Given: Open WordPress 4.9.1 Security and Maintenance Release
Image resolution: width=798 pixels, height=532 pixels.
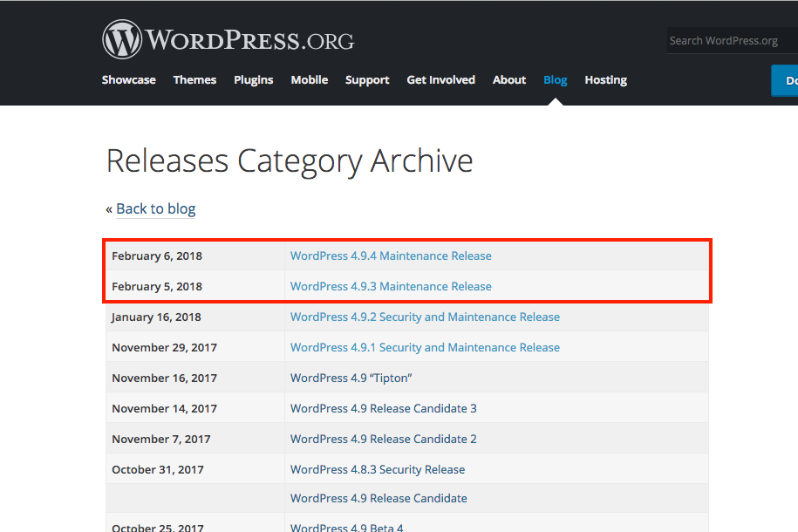Looking at the screenshot, I should 425,347.
